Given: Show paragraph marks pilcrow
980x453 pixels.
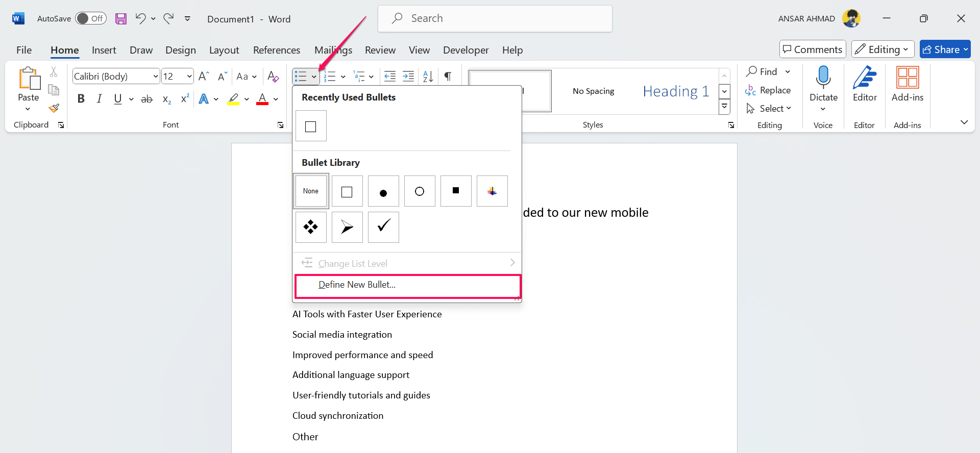Looking at the screenshot, I should pos(448,77).
